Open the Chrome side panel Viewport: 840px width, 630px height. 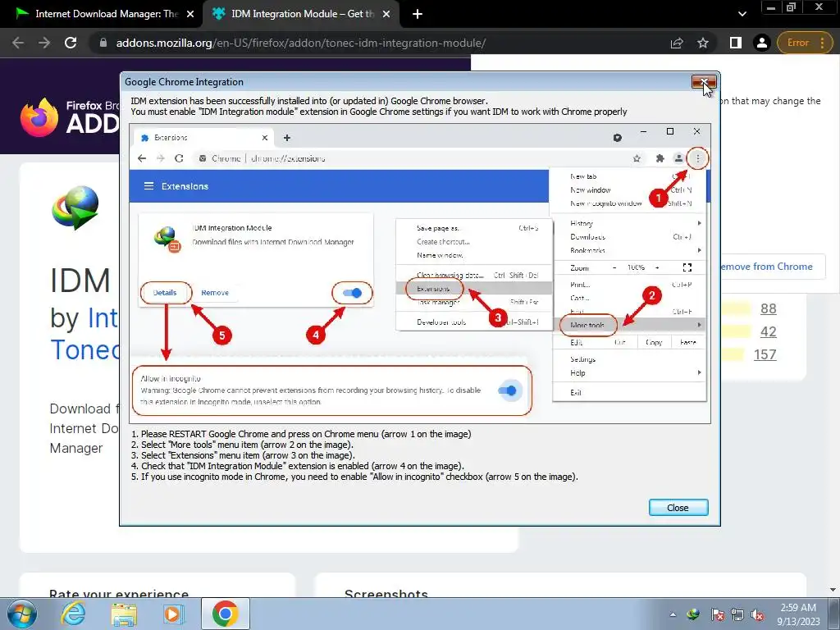[736, 43]
